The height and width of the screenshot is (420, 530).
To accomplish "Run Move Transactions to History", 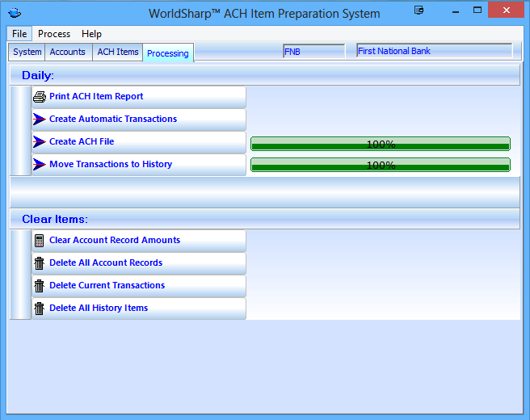I will coord(139,165).
